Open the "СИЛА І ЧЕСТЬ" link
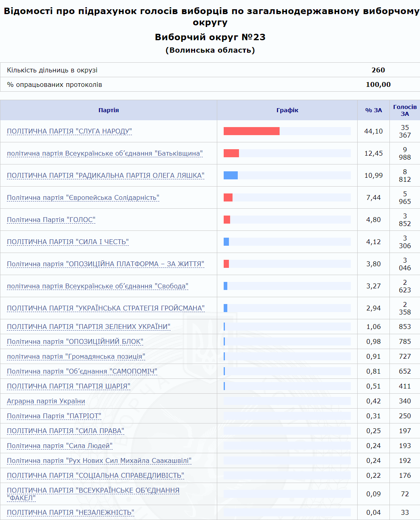Viewport: 420px width, 520px height. click(68, 242)
